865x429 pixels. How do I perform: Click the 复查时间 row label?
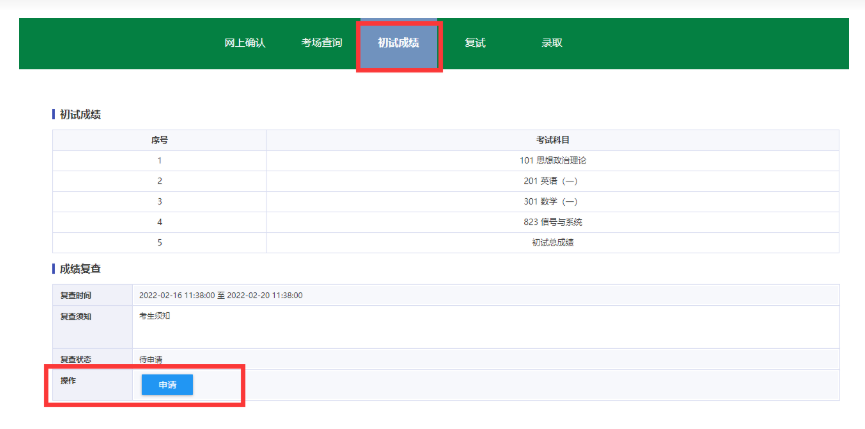pyautogui.click(x=75, y=295)
